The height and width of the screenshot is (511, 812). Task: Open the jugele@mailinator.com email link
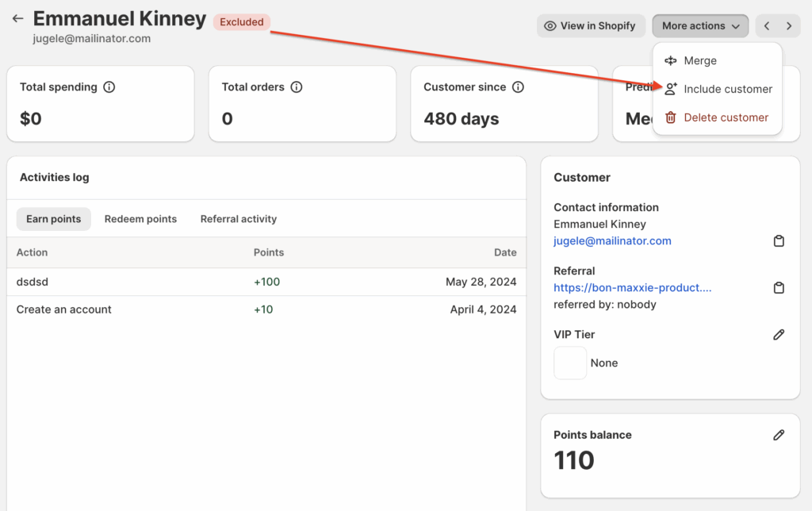612,241
